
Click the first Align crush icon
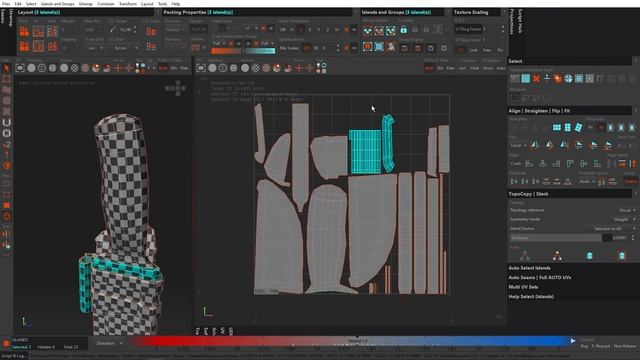point(529,164)
